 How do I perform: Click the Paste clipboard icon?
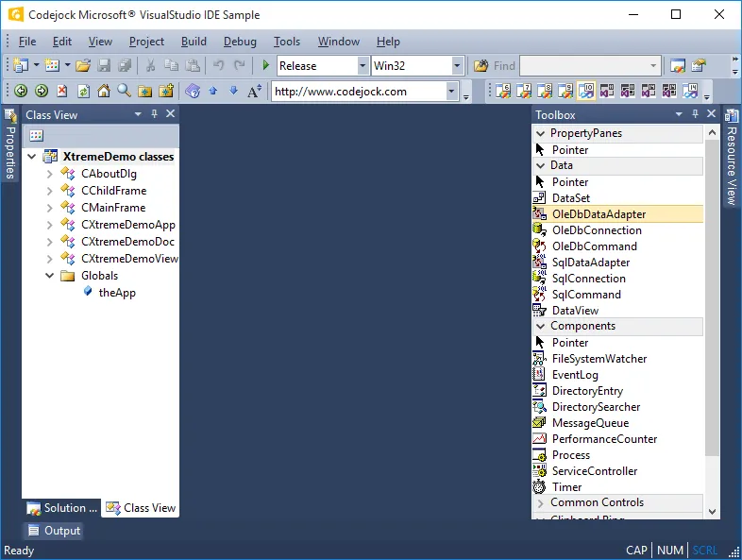pyautogui.click(x=193, y=65)
